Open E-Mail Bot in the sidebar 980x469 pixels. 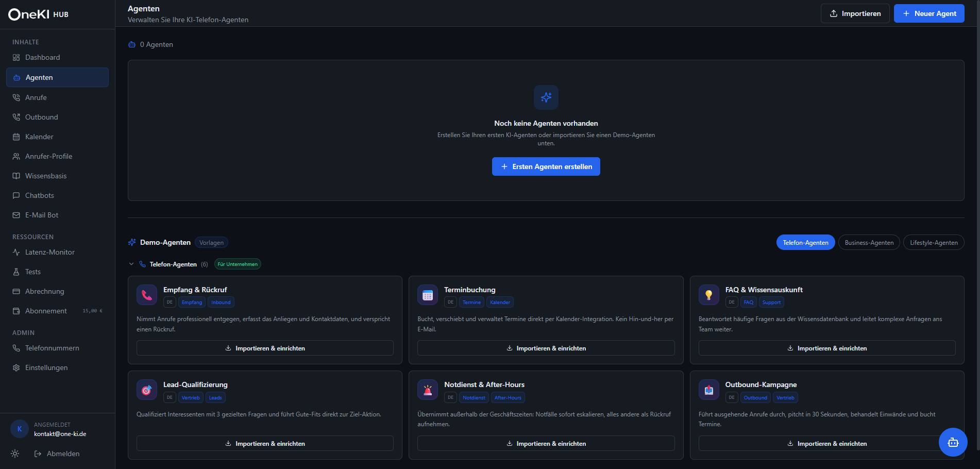pyautogui.click(x=57, y=215)
